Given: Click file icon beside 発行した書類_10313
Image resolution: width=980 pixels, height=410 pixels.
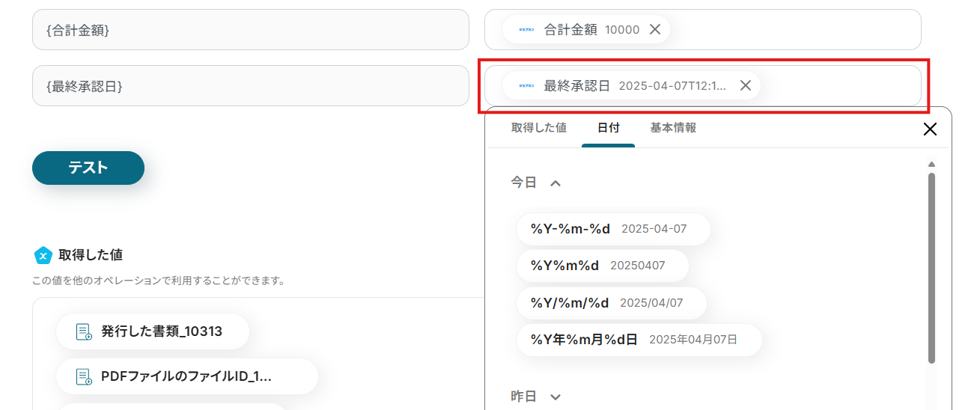Looking at the screenshot, I should 84,331.
